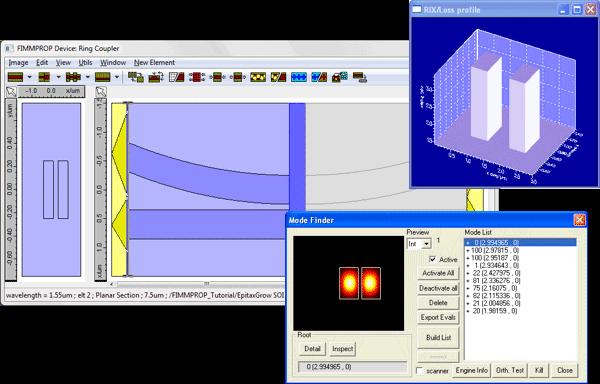Click the Build List button
This screenshot has height=384, width=600.
[x=438, y=338]
